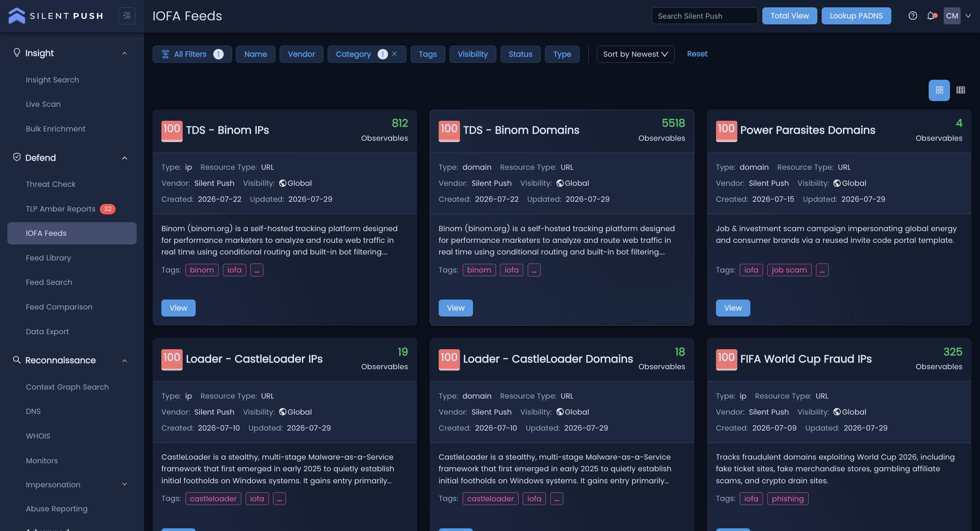View the TDS - Binom IPs feed
The height and width of the screenshot is (531, 980).
178,308
